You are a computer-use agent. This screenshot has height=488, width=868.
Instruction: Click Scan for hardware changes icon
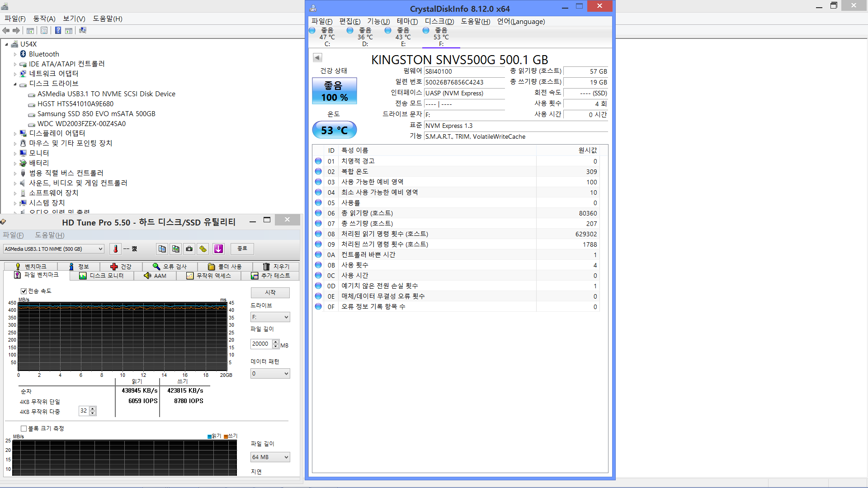83,30
